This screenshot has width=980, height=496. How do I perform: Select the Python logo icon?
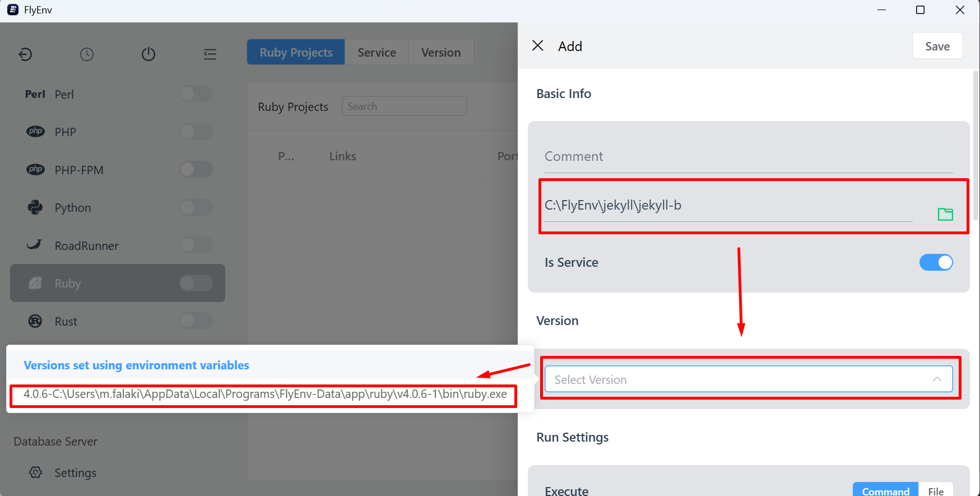click(35, 207)
